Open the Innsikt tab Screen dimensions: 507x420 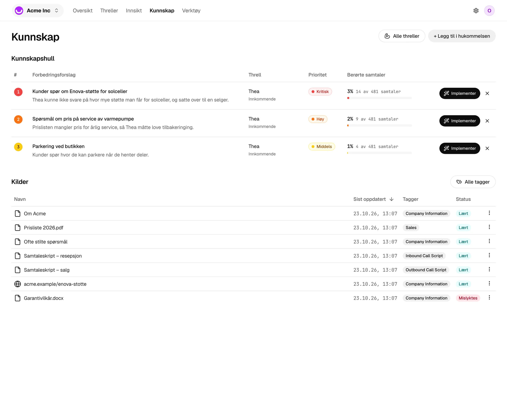(x=134, y=11)
